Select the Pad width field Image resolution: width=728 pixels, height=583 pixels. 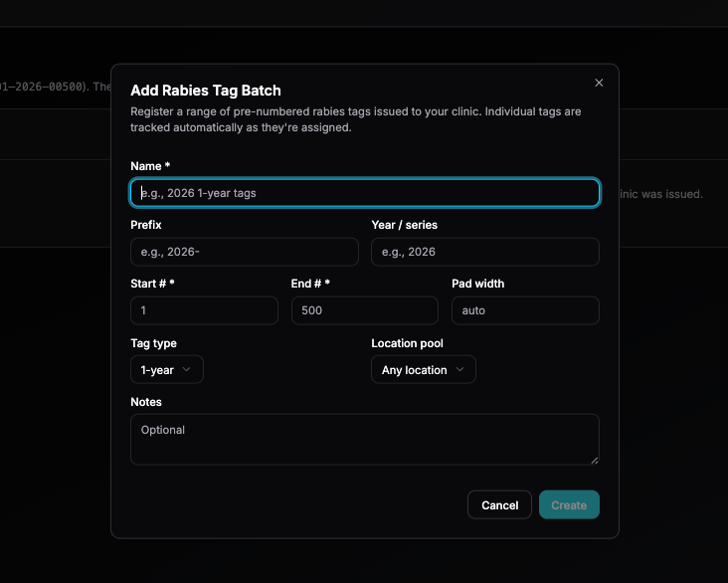pyautogui.click(x=525, y=310)
